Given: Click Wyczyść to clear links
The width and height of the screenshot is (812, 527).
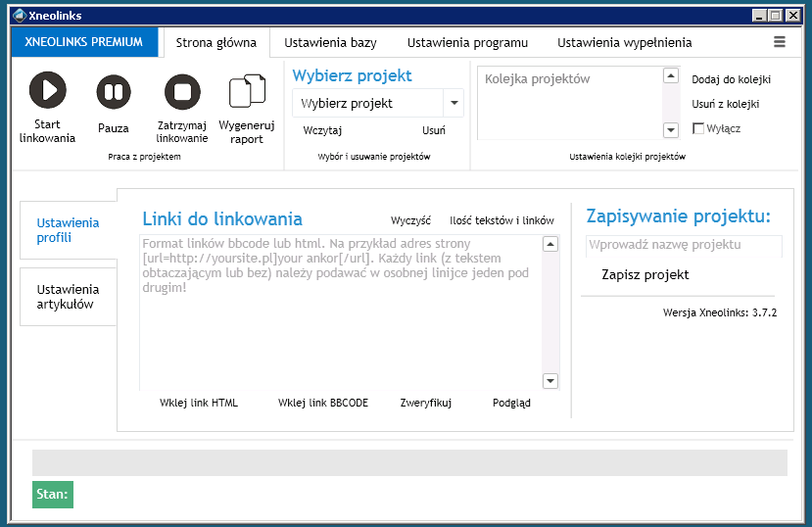Looking at the screenshot, I should (x=410, y=220).
